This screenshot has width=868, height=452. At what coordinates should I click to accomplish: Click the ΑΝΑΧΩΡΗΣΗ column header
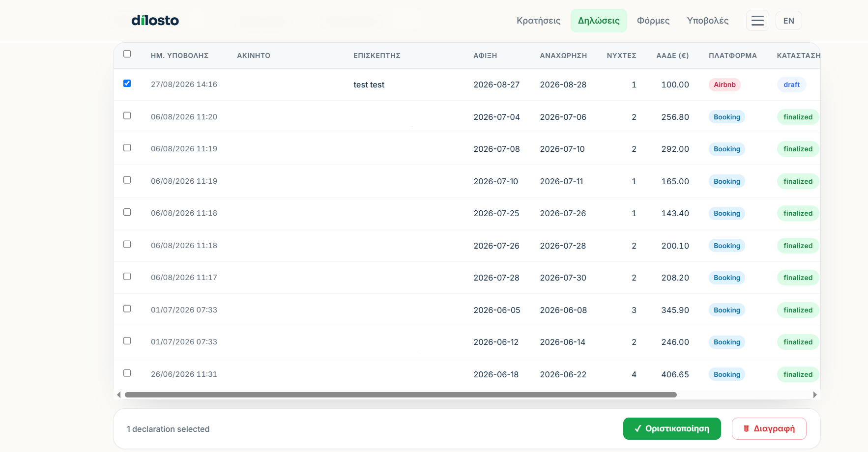pyautogui.click(x=563, y=56)
